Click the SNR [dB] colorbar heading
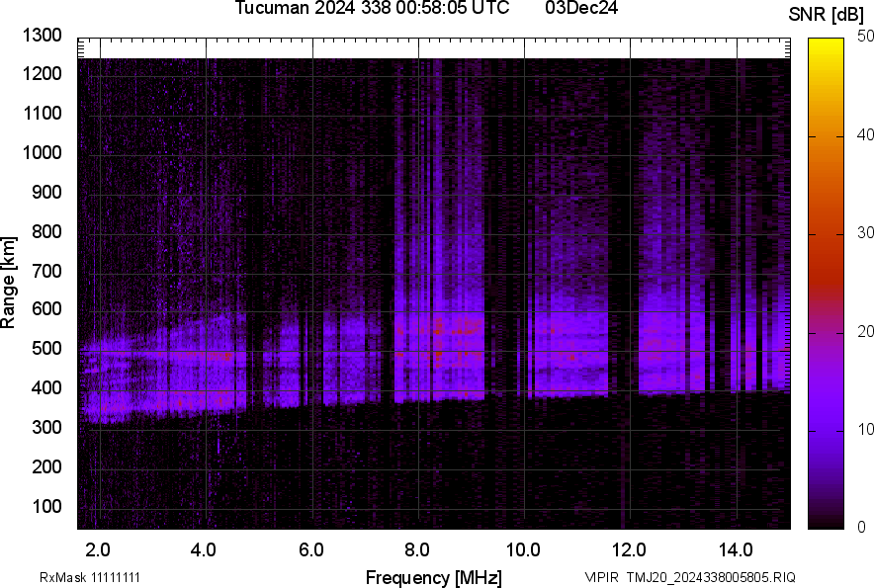874x588 pixels. pos(827,14)
